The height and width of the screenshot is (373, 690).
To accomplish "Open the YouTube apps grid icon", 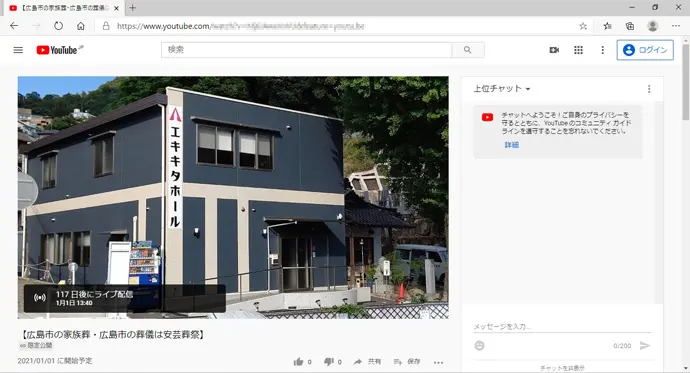I will point(578,50).
